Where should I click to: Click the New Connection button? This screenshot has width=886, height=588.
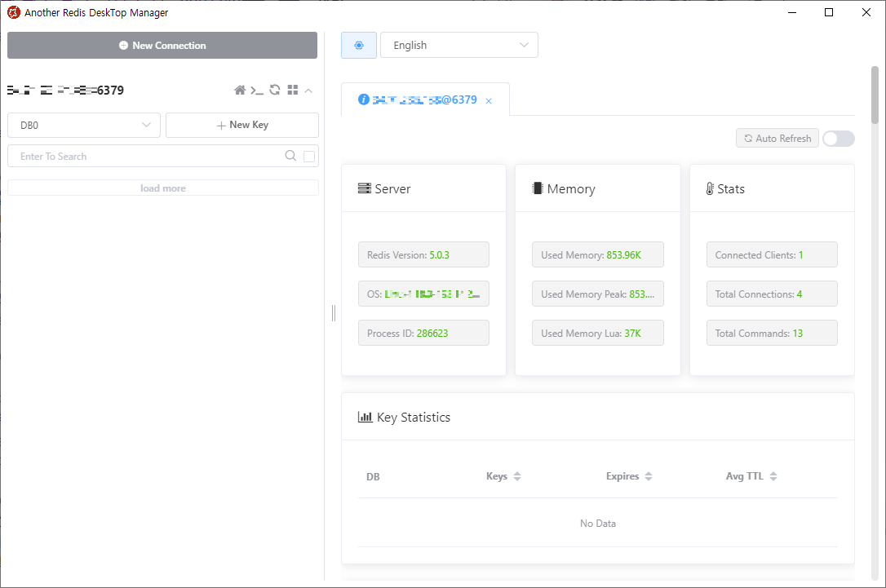click(x=162, y=45)
